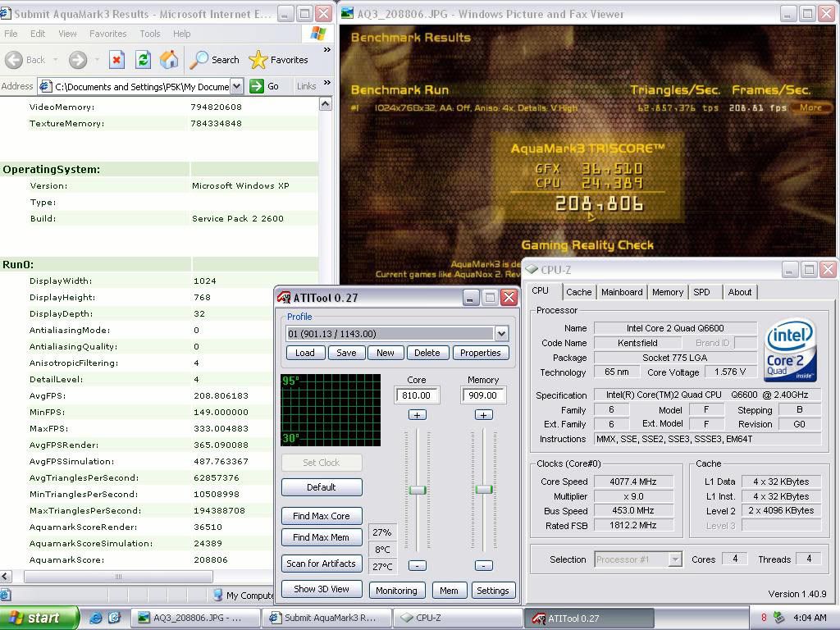Viewport: 840px width, 630px height.
Task: Open the CPU-Z Processor Selection dropdown
Action: (675, 559)
